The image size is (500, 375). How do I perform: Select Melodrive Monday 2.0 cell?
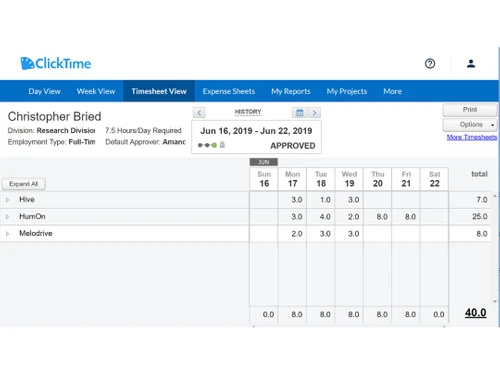coord(292,234)
